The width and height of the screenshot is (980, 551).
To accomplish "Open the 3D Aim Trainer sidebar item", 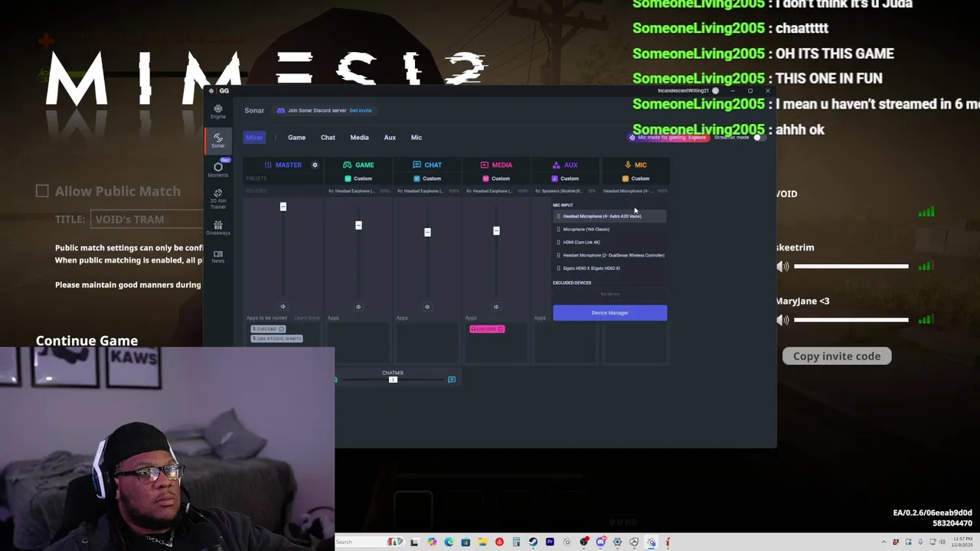I will 218,199.
